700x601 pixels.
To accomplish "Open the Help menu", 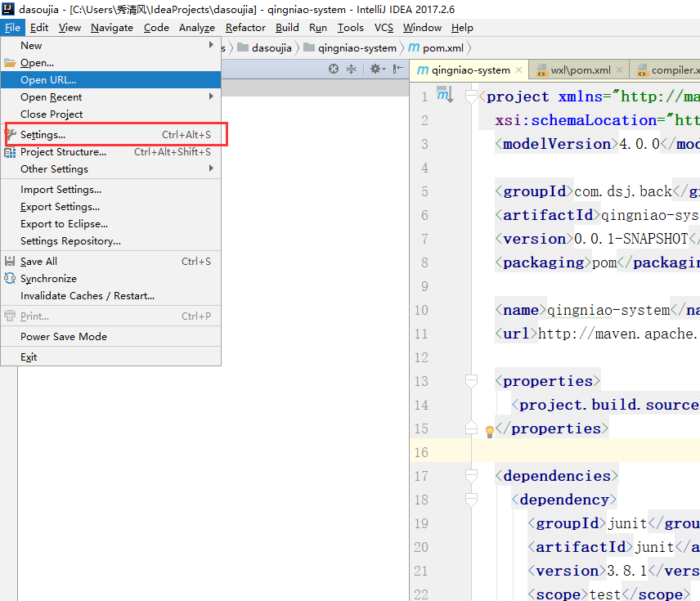I will point(462,28).
